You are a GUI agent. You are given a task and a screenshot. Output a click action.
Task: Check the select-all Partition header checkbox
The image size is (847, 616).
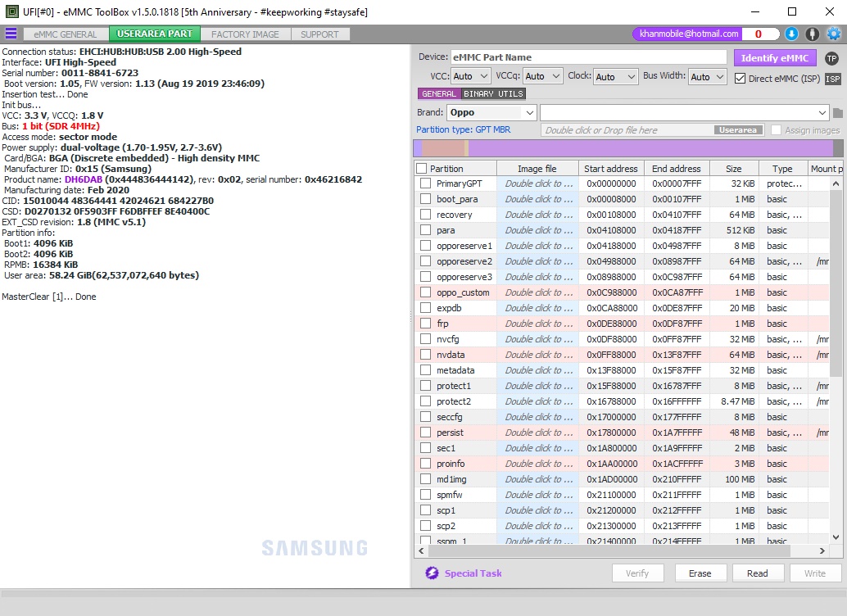(422, 169)
